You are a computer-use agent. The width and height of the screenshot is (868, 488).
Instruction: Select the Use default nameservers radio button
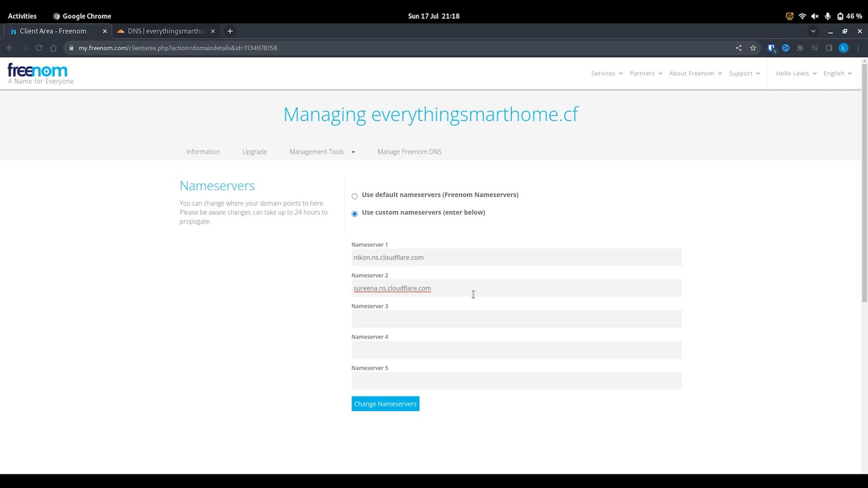point(354,196)
